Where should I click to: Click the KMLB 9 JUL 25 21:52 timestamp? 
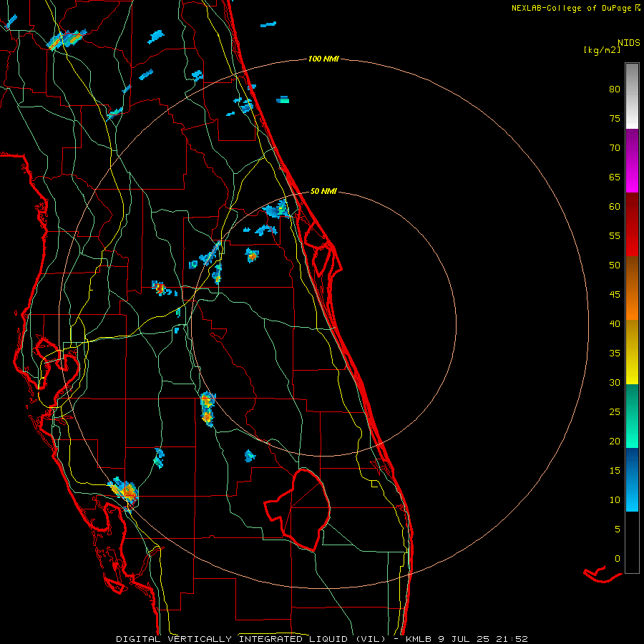pos(467,639)
